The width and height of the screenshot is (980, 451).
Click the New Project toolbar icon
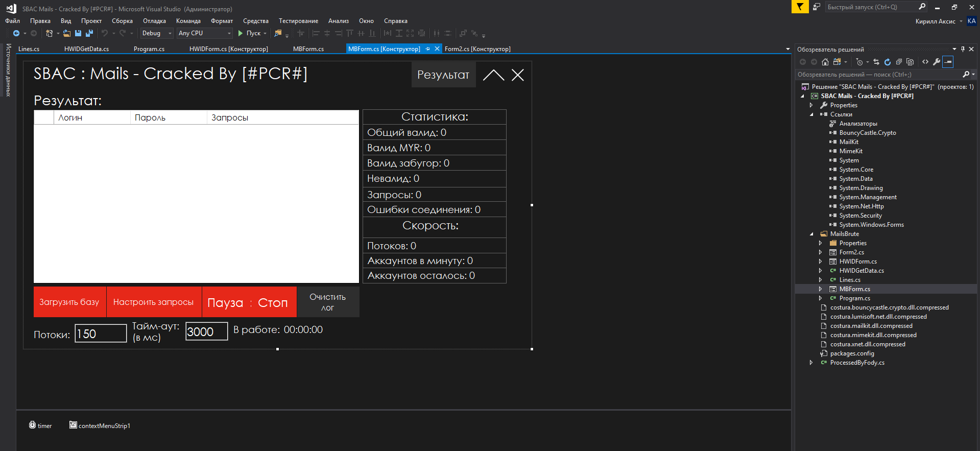tap(49, 33)
